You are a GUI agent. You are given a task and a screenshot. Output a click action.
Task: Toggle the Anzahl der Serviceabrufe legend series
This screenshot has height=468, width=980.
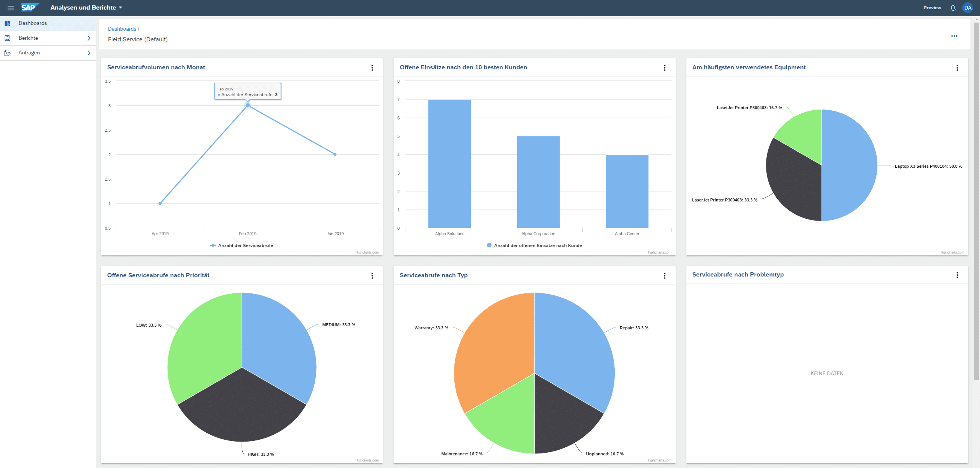[x=245, y=245]
